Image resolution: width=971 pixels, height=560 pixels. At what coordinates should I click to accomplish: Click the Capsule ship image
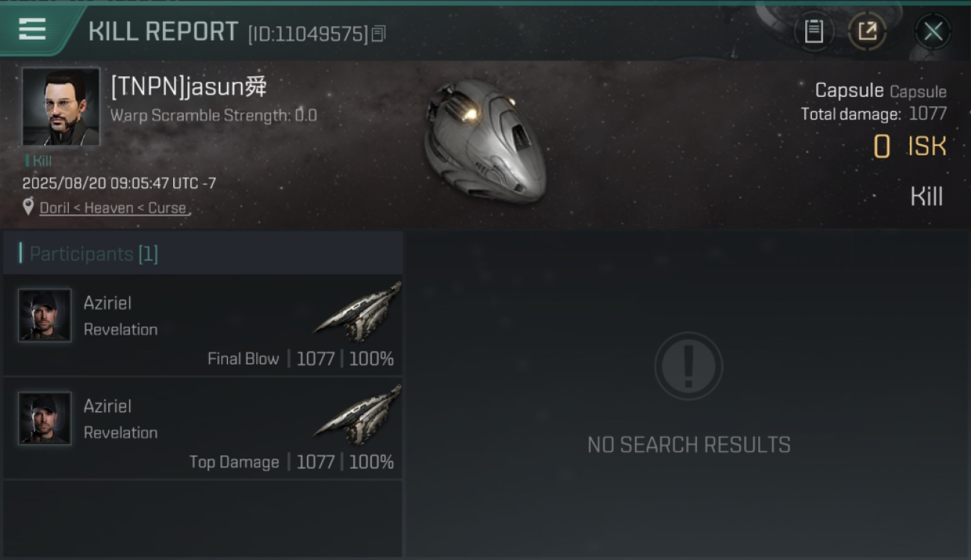[x=484, y=141]
